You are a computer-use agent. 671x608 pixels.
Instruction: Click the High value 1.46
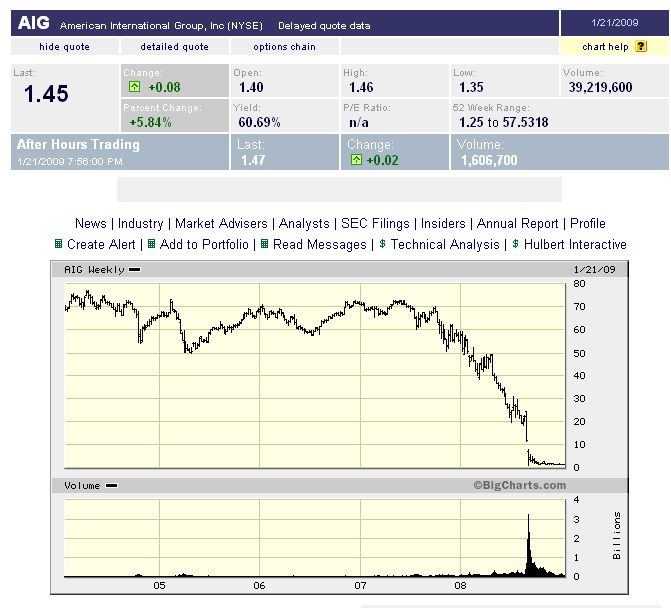361,87
